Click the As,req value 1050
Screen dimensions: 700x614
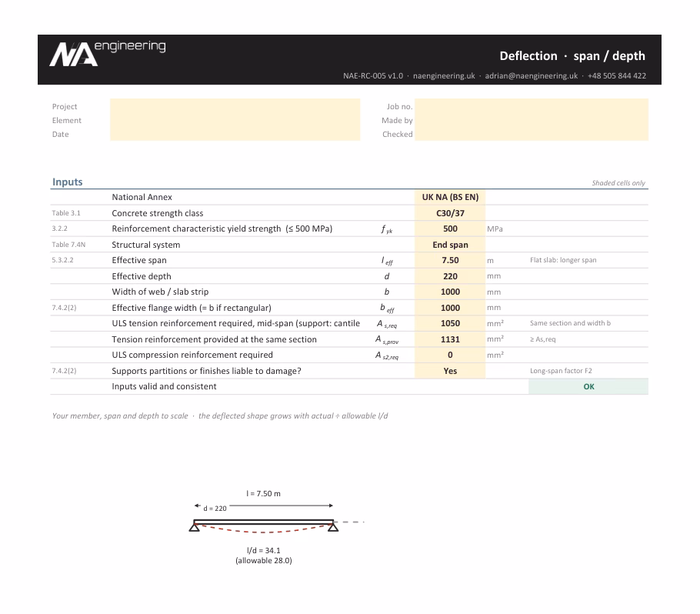point(450,323)
